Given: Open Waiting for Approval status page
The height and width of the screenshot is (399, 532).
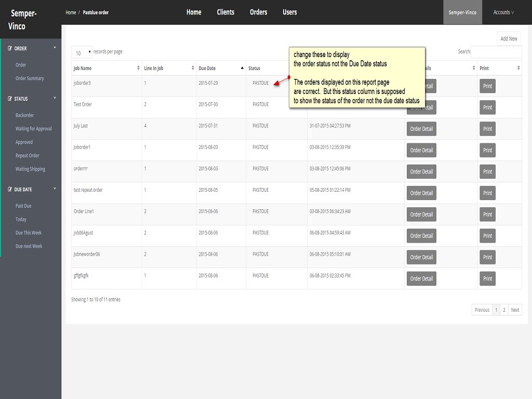Looking at the screenshot, I should point(33,129).
